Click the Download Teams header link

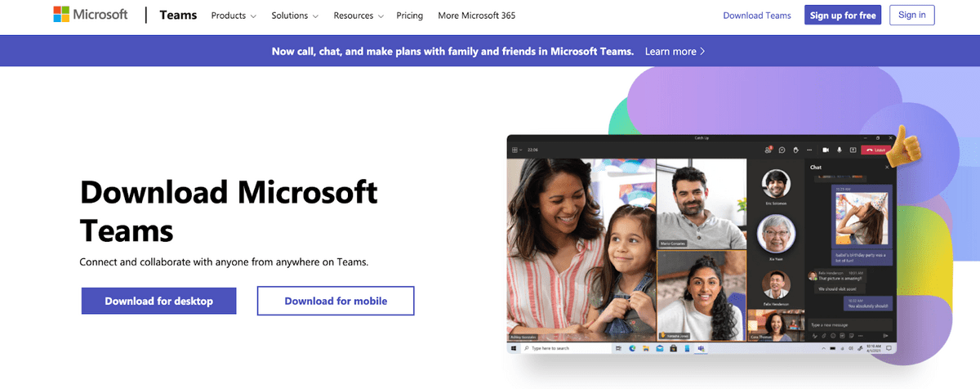tap(757, 16)
